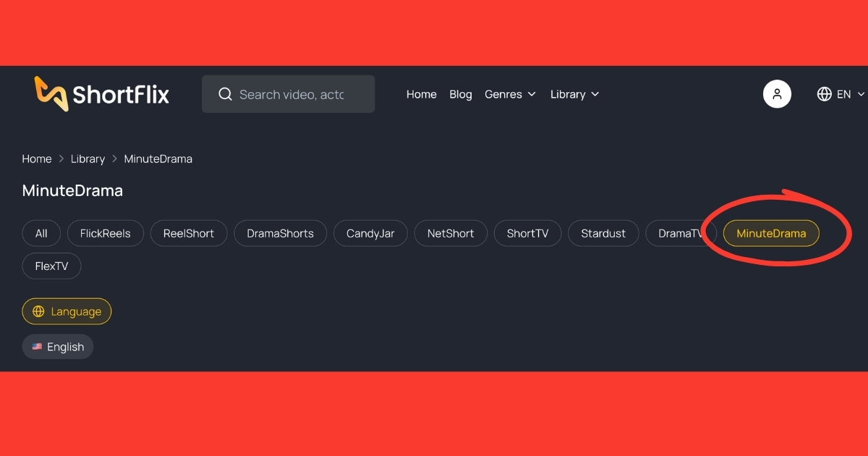Click the globe icon in Language button

coord(38,311)
